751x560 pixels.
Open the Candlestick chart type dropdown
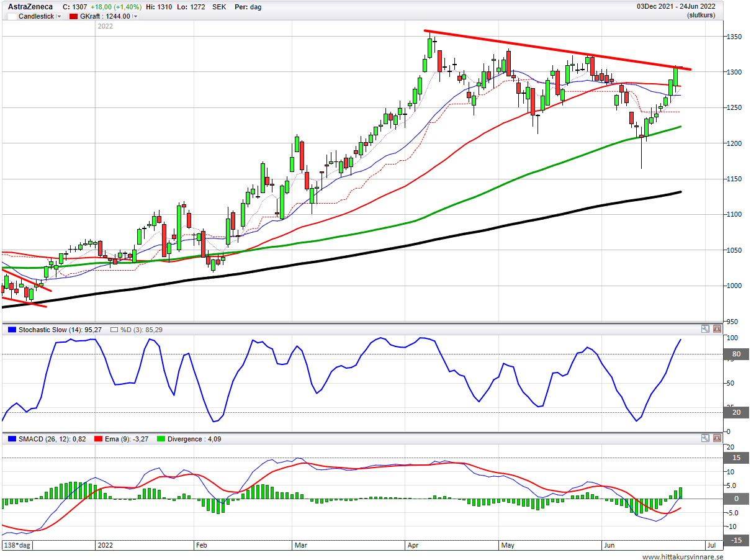coord(59,17)
